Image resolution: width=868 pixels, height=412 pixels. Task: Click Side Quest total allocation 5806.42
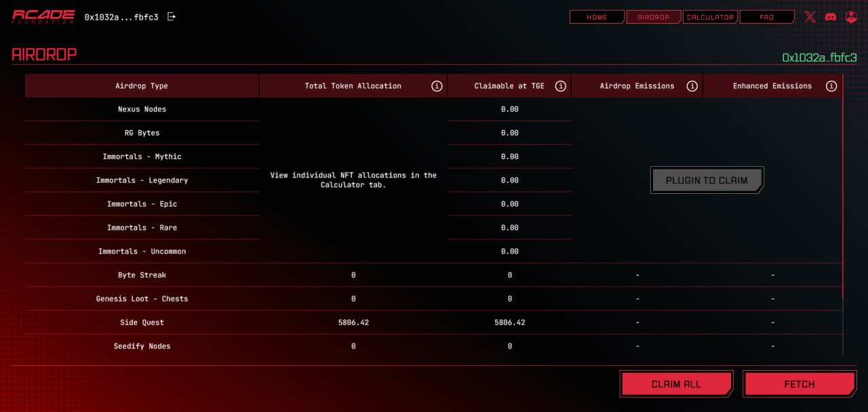(353, 323)
